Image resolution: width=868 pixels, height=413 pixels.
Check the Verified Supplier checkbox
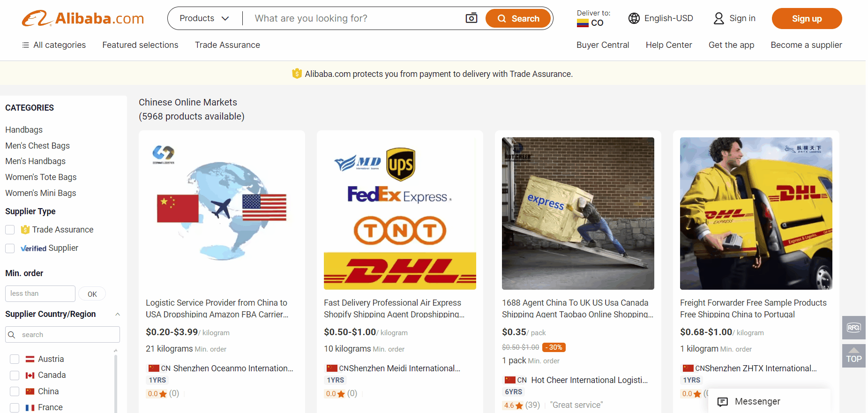coord(10,248)
